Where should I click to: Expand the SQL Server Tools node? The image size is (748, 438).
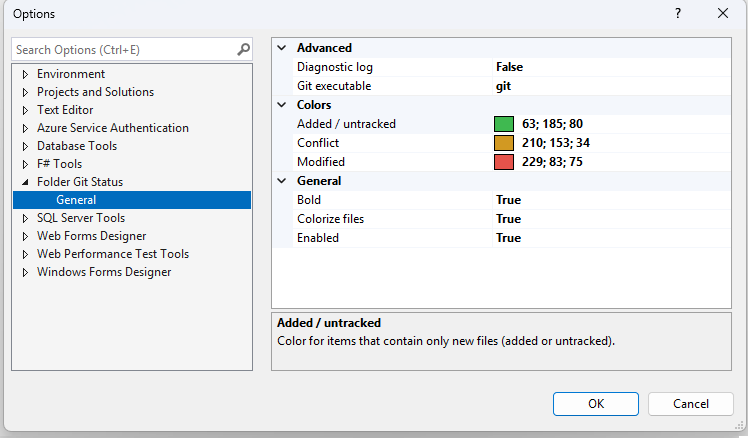pos(25,219)
